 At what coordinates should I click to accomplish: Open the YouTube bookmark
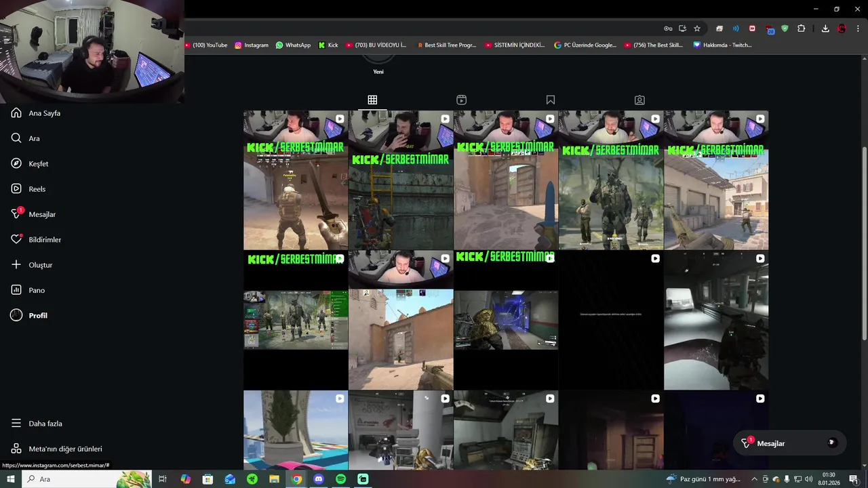pyautogui.click(x=206, y=45)
